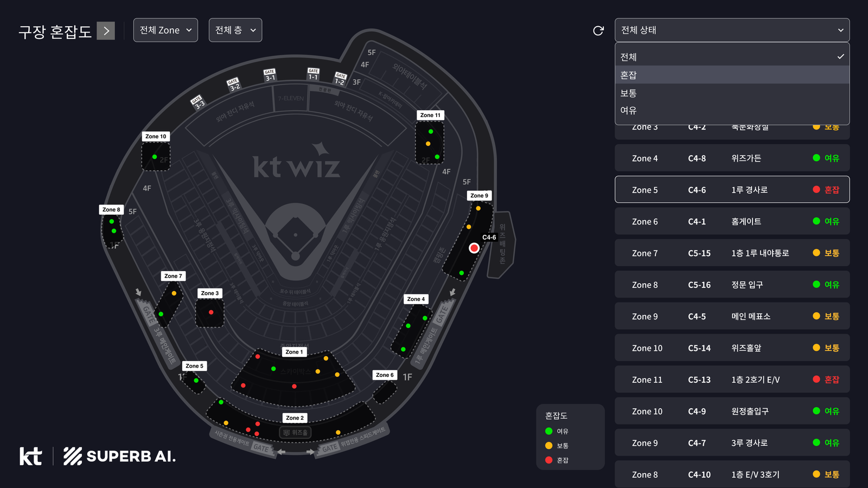868x488 pixels.
Task: Collapse the 전체 상태 status dropdown
Action: coord(732,30)
